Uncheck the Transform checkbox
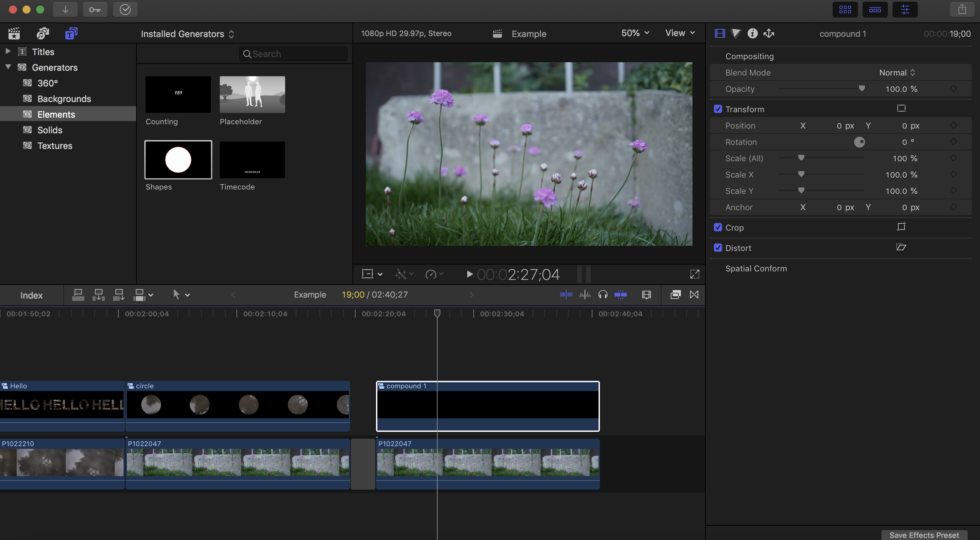 tap(718, 109)
